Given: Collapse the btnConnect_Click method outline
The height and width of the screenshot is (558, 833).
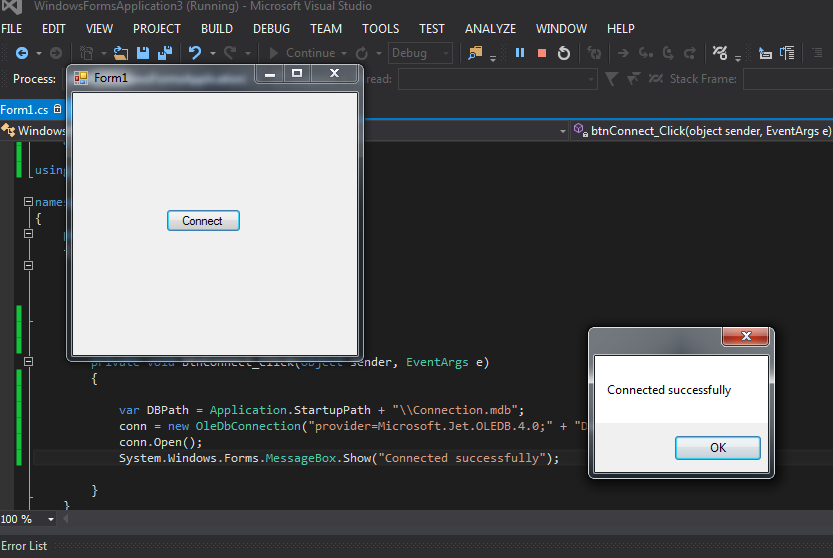Looking at the screenshot, I should coord(29,361).
